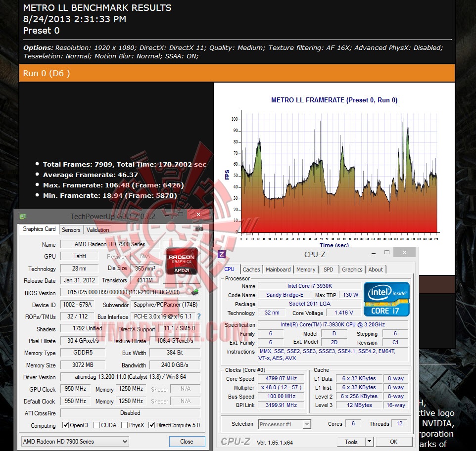The height and width of the screenshot is (451, 476).
Task: Switch to the Validation tab in GPU-Z
Action: (x=98, y=230)
